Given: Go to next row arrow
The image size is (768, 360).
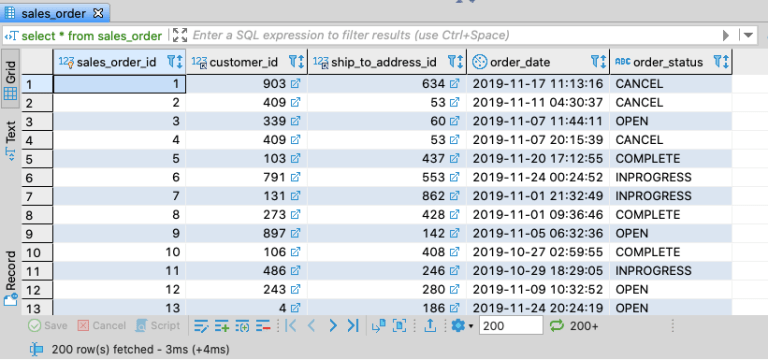Looking at the screenshot, I should point(333,326).
